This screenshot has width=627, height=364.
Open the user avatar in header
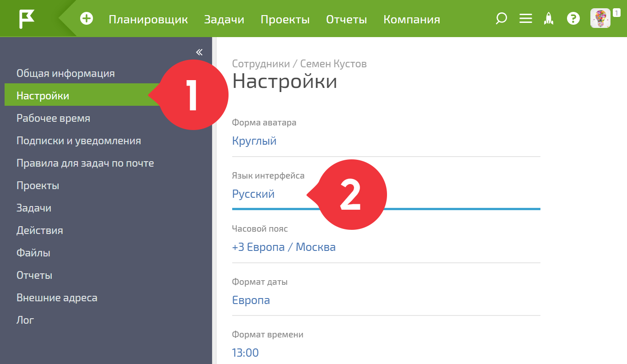[x=600, y=19]
